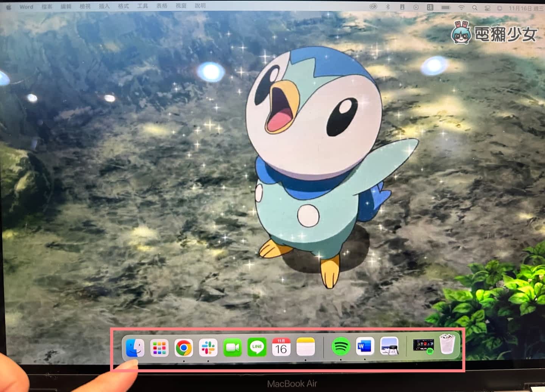Open the Notes app in the Dock
The image size is (545, 392).
(x=305, y=347)
